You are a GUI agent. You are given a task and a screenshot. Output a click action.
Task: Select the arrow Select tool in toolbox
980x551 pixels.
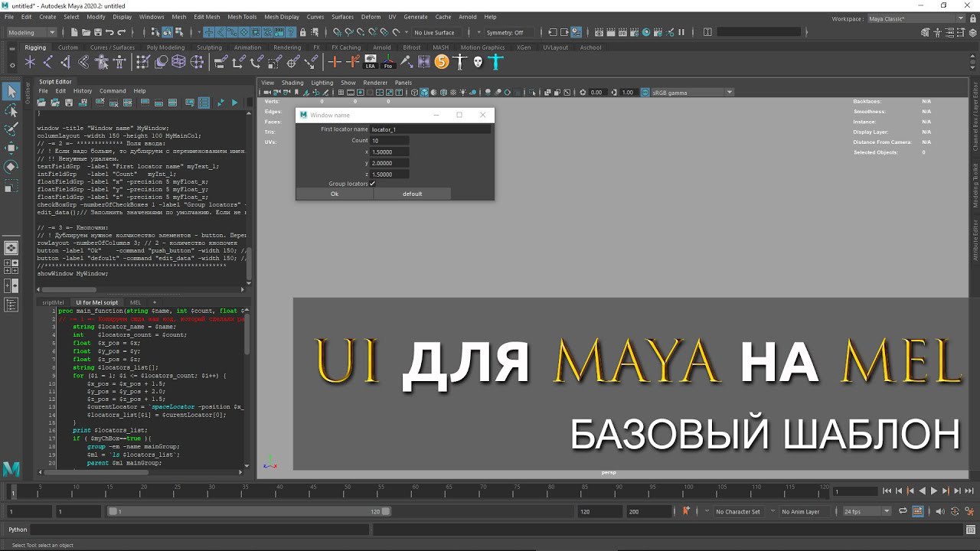(x=11, y=92)
